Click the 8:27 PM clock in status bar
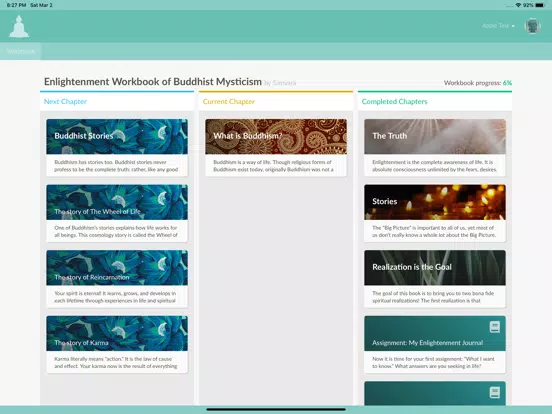The image size is (552, 414). click(x=16, y=5)
